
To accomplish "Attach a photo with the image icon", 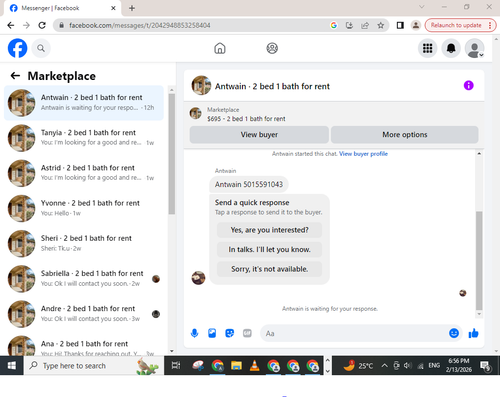I will point(212,333).
